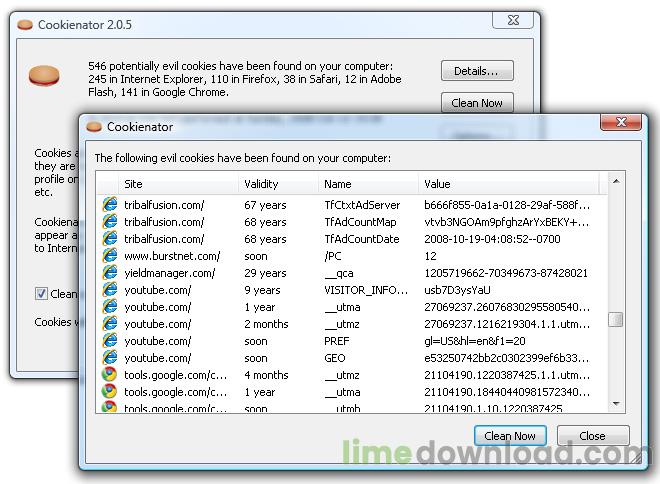Click the cookie icon in the Cookienator details title bar
Image resolution: width=660 pixels, height=484 pixels.
click(94, 126)
